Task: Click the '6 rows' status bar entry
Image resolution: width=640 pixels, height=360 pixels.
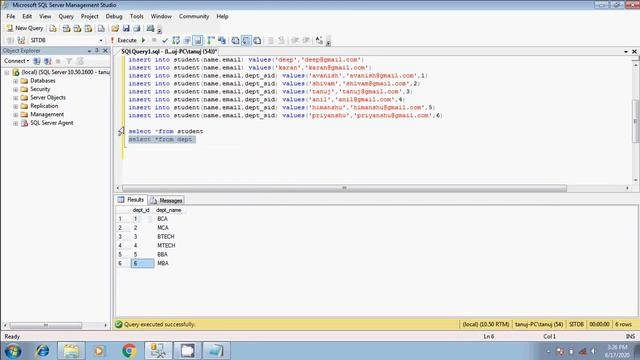Action: coord(623,324)
